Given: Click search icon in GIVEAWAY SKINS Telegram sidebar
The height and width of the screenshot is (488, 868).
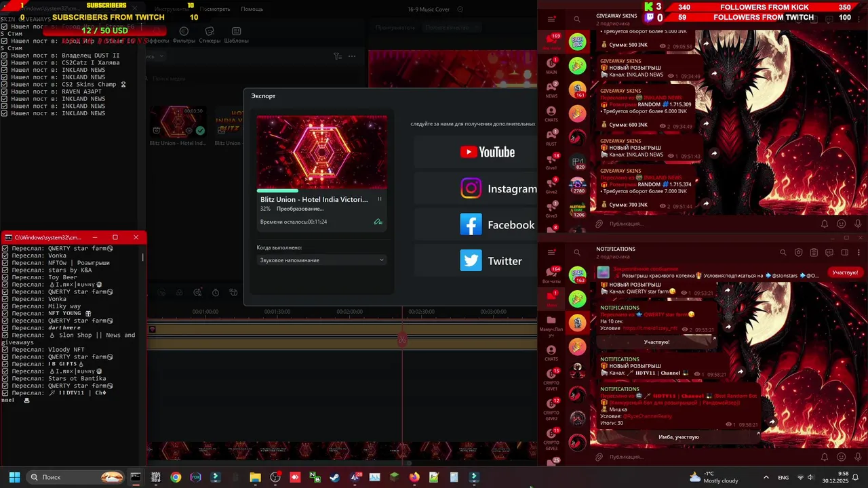Looking at the screenshot, I should pyautogui.click(x=577, y=19).
